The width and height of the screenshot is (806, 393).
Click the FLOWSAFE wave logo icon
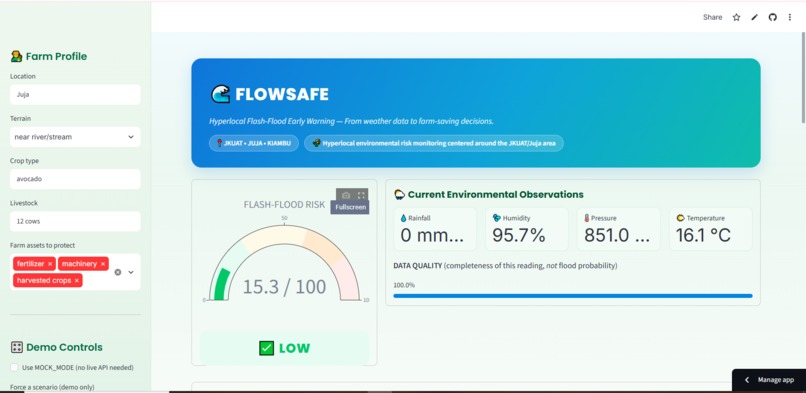221,95
